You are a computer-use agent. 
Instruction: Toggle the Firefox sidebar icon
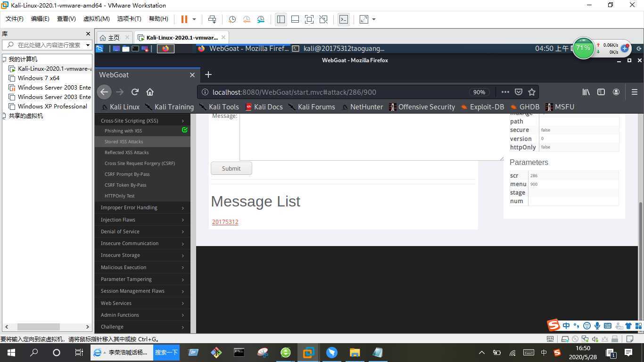(x=601, y=92)
